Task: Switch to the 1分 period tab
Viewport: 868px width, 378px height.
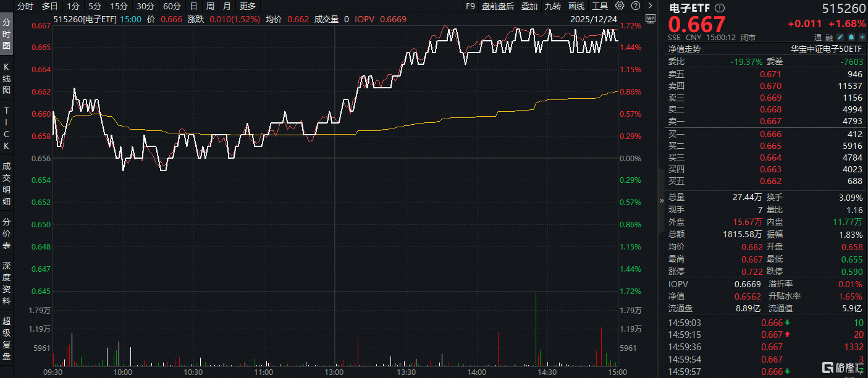Action: 73,6
